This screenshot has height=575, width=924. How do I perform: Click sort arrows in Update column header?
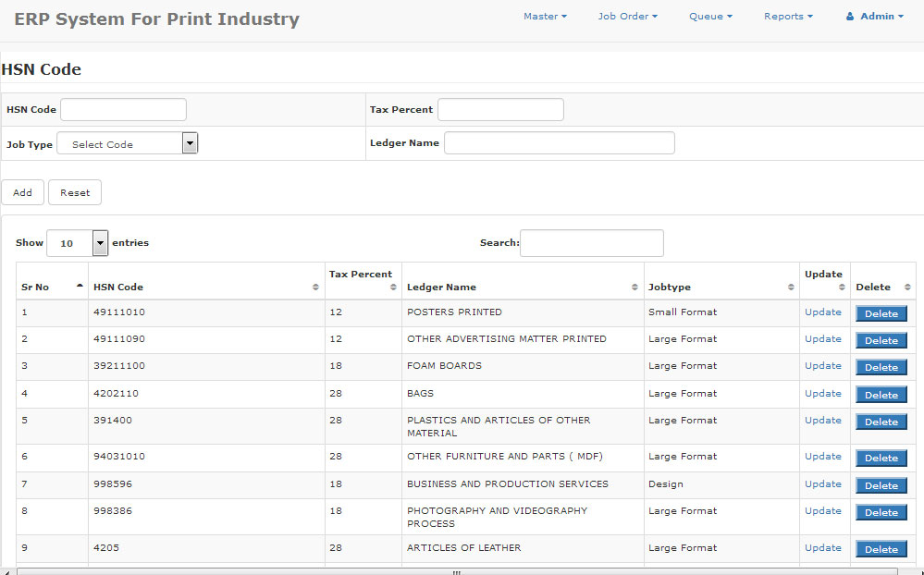point(842,287)
